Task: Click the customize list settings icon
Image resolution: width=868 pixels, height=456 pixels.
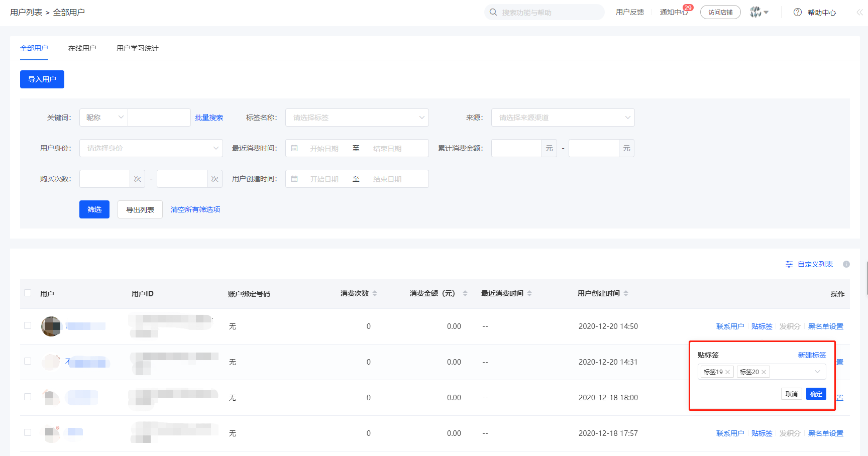Action: 789,264
